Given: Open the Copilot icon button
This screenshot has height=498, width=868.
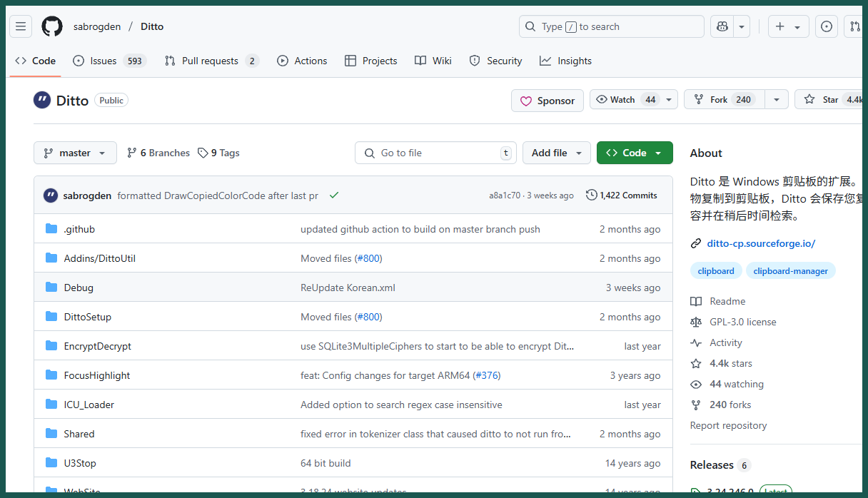Looking at the screenshot, I should [x=722, y=26].
